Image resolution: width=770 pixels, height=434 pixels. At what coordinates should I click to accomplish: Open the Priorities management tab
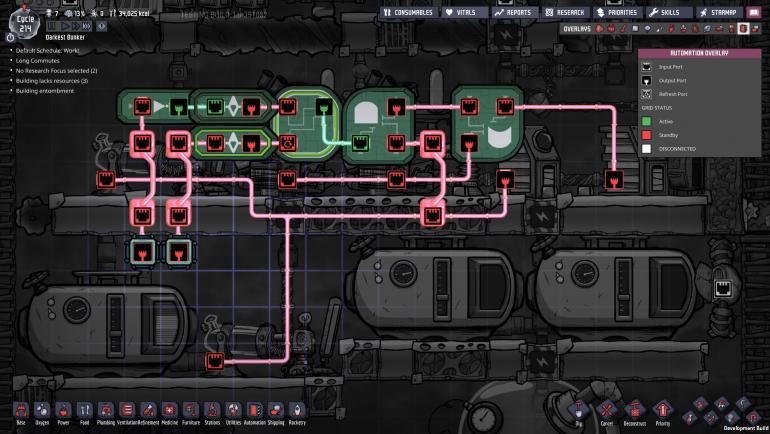coord(617,12)
